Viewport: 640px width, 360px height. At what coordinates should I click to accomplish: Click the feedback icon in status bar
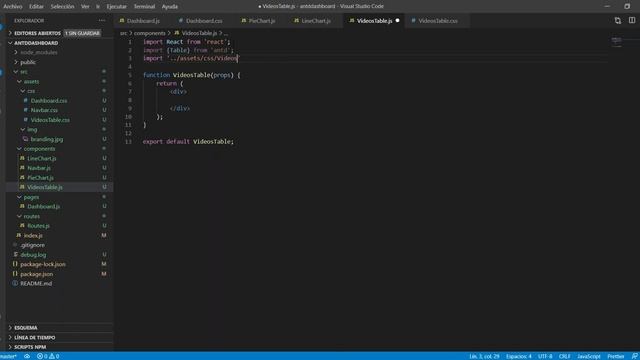(x=634, y=356)
